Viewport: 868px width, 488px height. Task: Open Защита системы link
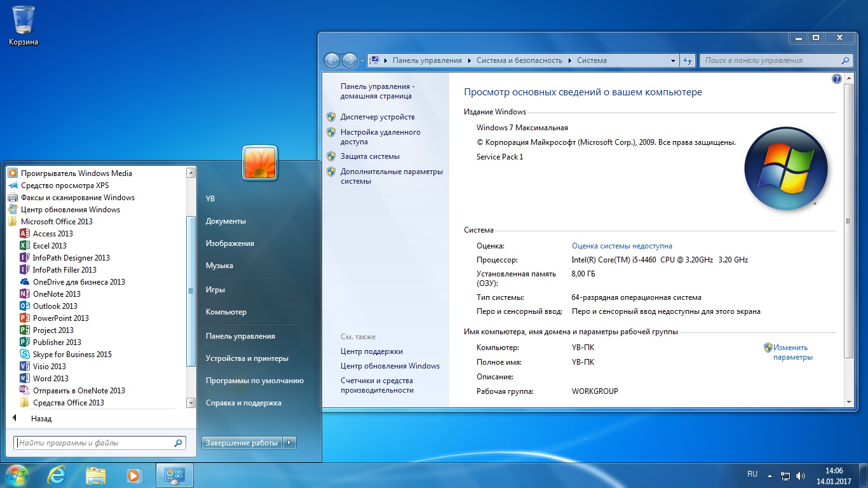(x=370, y=156)
